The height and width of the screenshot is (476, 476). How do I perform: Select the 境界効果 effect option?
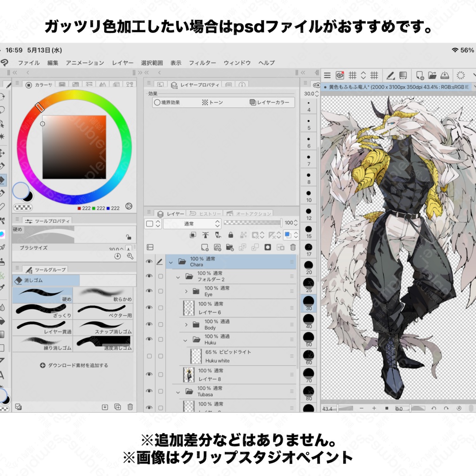[x=167, y=103]
